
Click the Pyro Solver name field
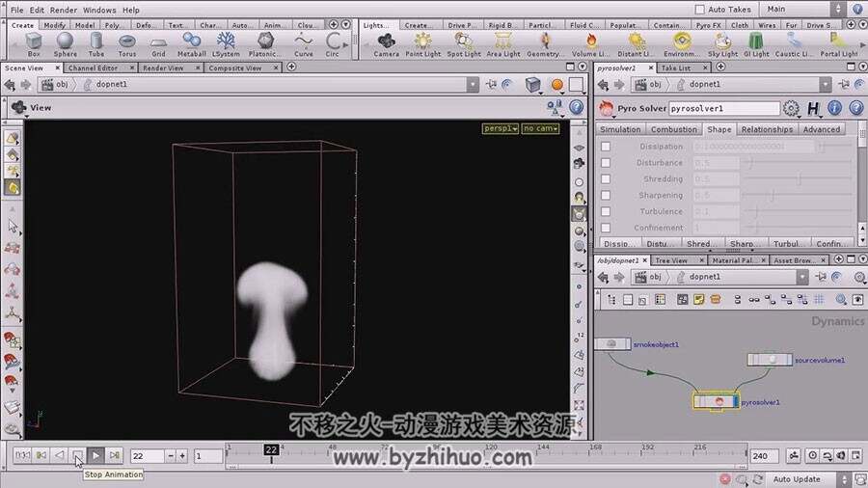pyautogui.click(x=724, y=108)
